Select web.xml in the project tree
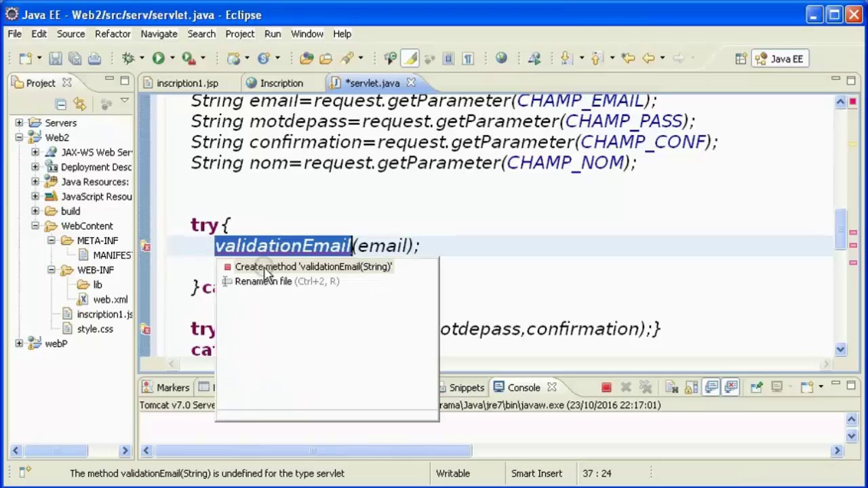Viewport: 868px width, 488px height. tap(110, 300)
